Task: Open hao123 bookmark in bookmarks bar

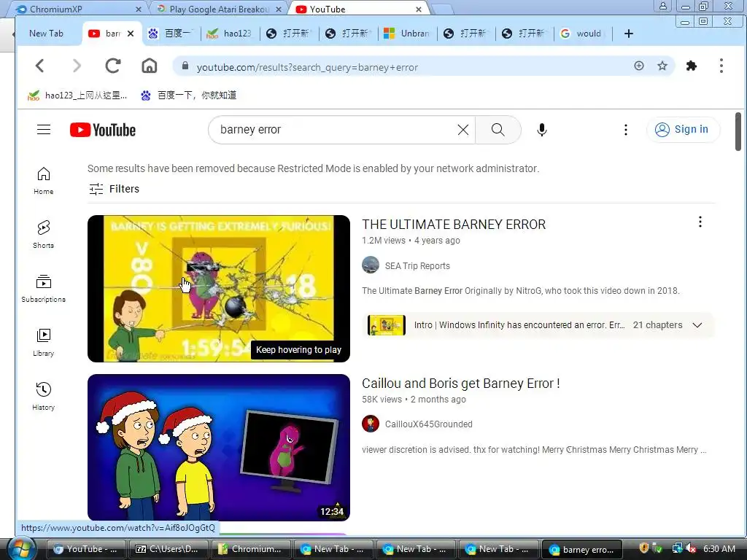Action: 77,96
